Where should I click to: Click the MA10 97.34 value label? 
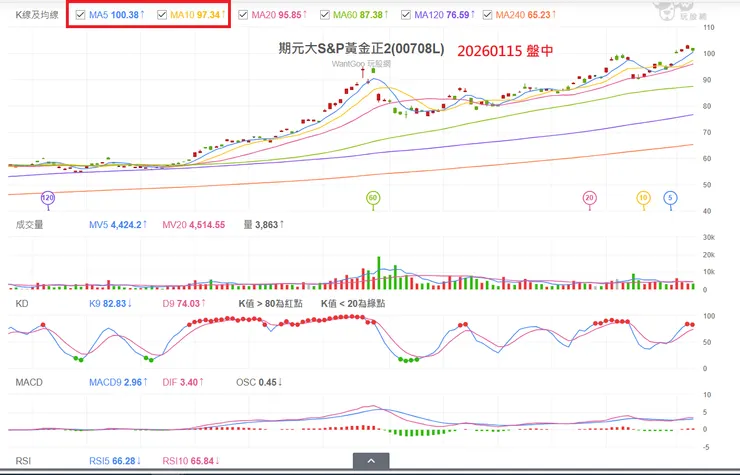[198, 15]
